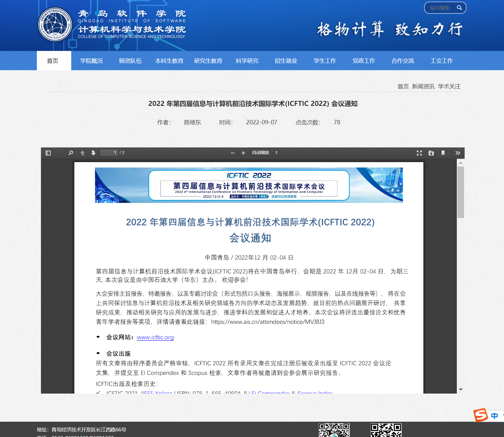Click the PDF viewer vertical scrollbar thumb
This screenshot has width=504, height=437.
(x=461, y=192)
